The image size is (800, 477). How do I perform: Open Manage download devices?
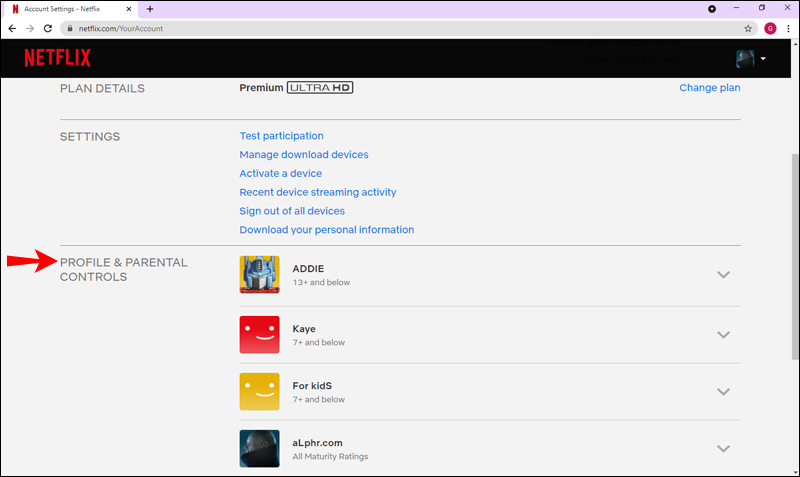click(x=304, y=155)
